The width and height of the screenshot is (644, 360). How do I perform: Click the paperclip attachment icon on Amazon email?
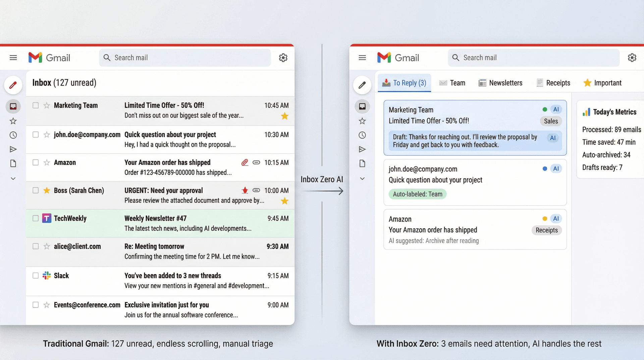tap(245, 162)
